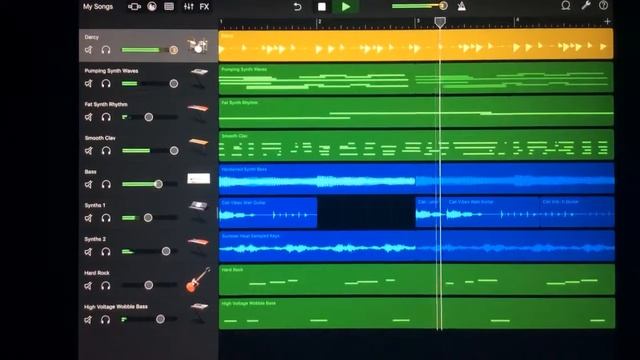Screen dimensions: 640x360
Task: Select the first Synths 1 audio clip
Action: (x=268, y=213)
